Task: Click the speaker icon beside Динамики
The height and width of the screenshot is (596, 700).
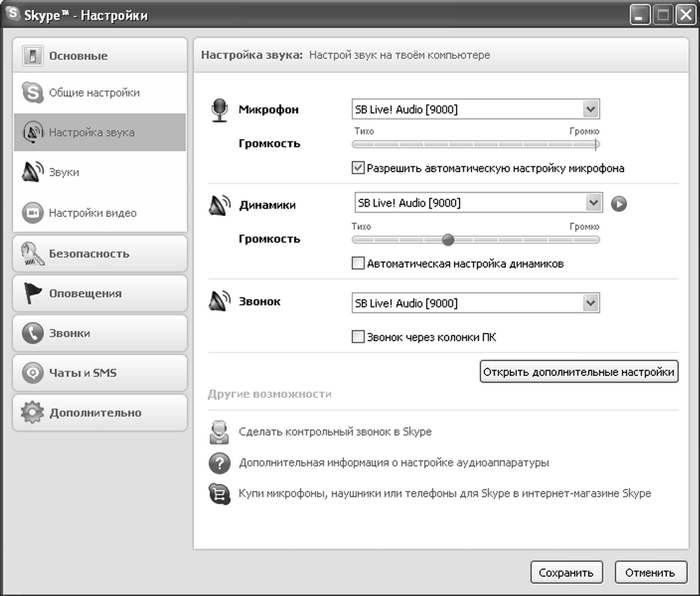Action: [x=220, y=205]
